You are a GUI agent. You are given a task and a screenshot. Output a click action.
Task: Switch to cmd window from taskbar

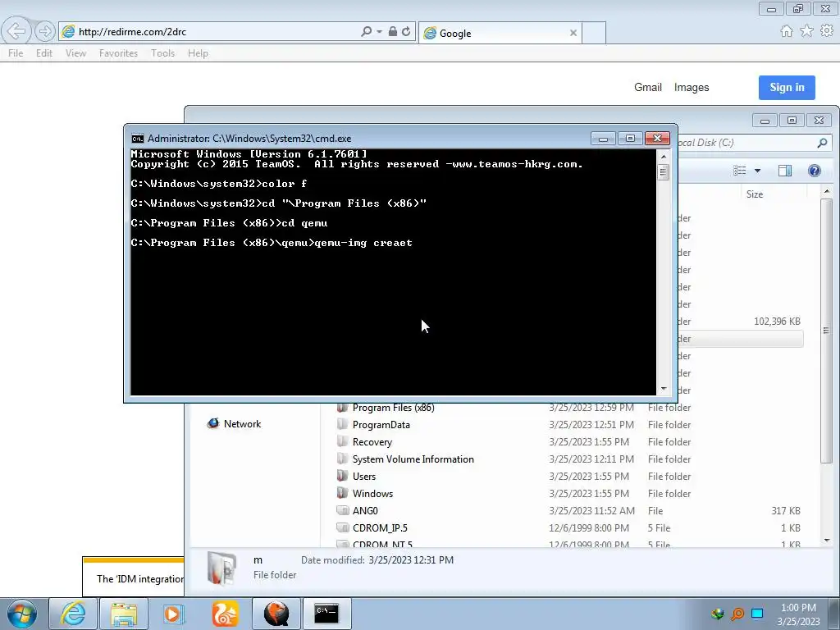pos(326,614)
